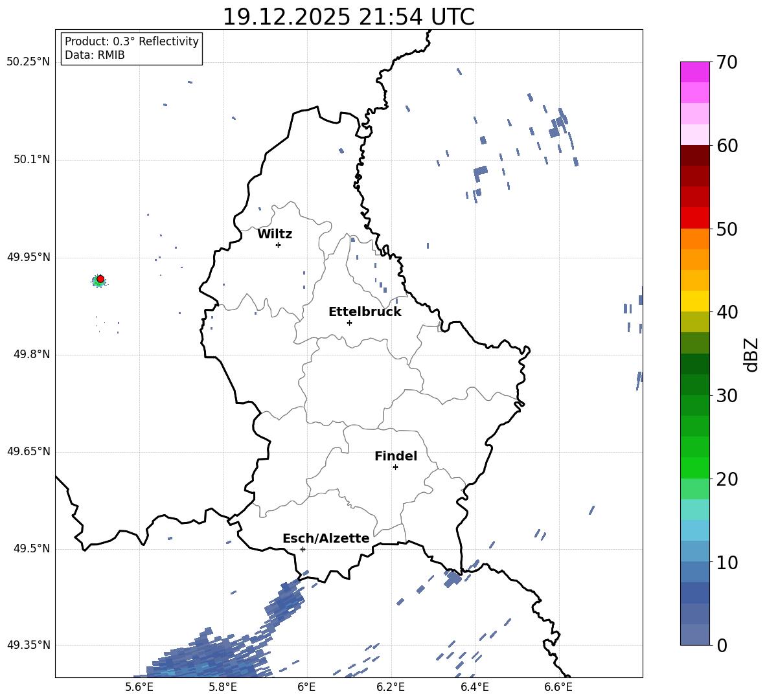Image resolution: width=767 pixels, height=700 pixels.
Task: Click the 5.6°E longitude label
Action: click(x=139, y=687)
